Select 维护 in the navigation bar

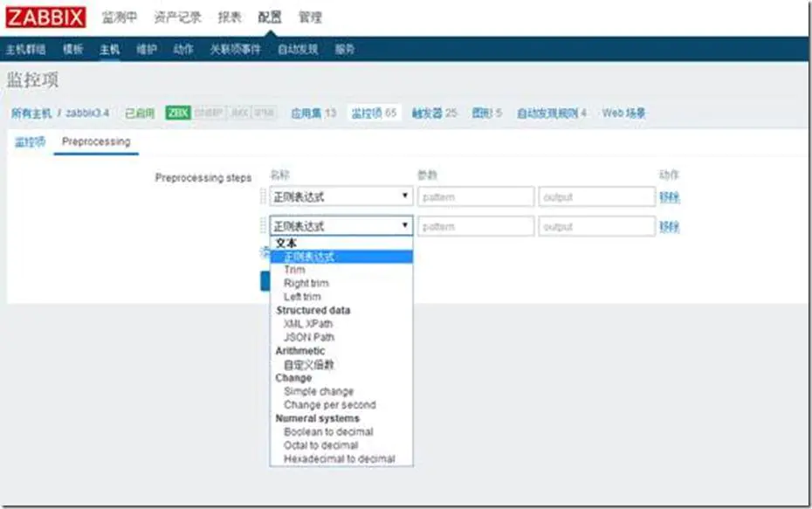[148, 49]
